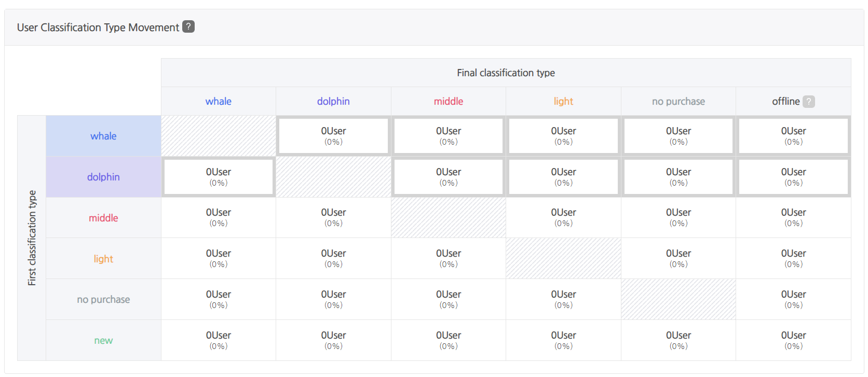Click new row middle column cell

(449, 340)
